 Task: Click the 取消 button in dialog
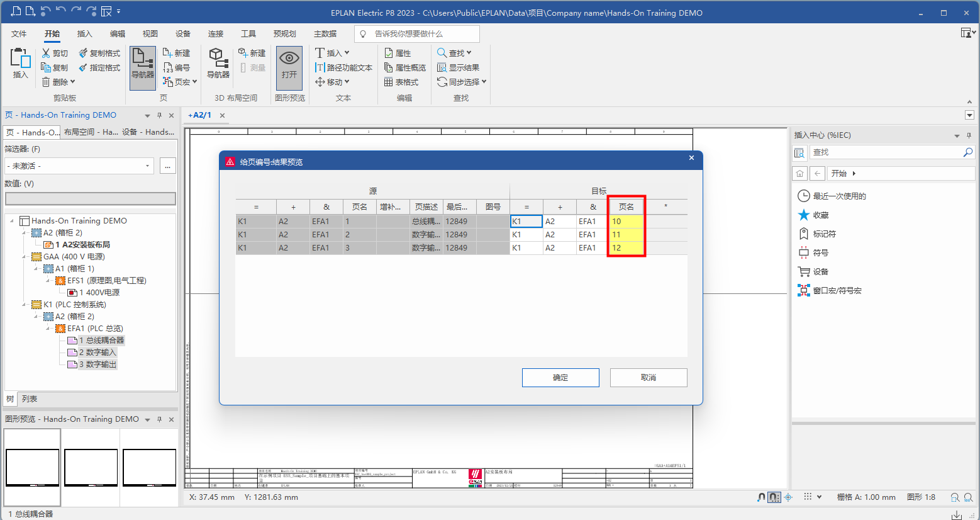click(x=648, y=378)
